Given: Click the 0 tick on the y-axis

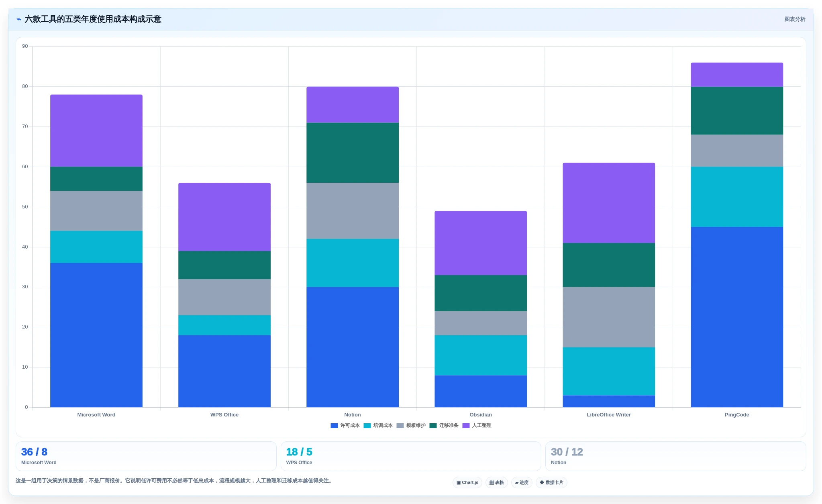Looking at the screenshot, I should pos(27,407).
